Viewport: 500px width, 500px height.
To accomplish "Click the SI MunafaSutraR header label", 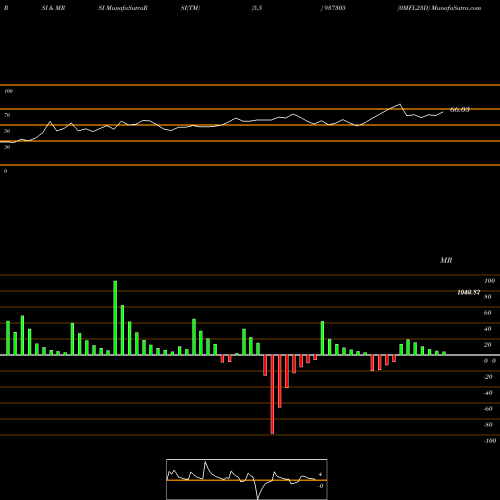I will coord(123,8).
